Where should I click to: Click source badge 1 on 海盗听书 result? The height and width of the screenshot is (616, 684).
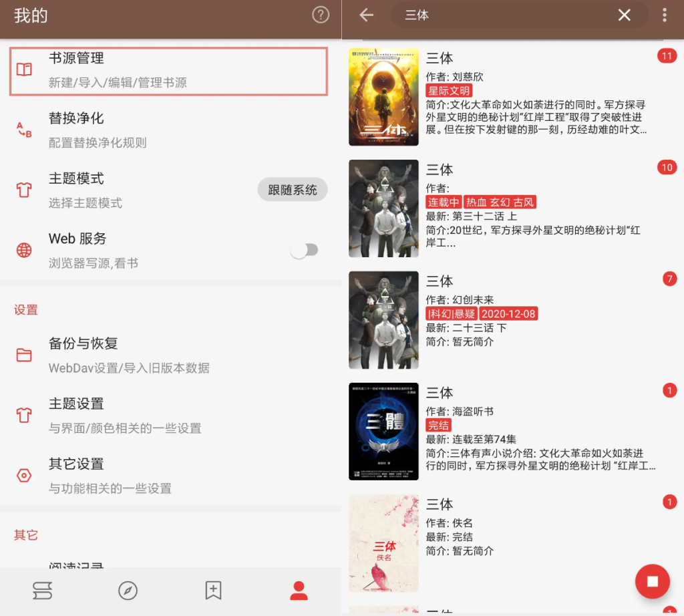(669, 390)
